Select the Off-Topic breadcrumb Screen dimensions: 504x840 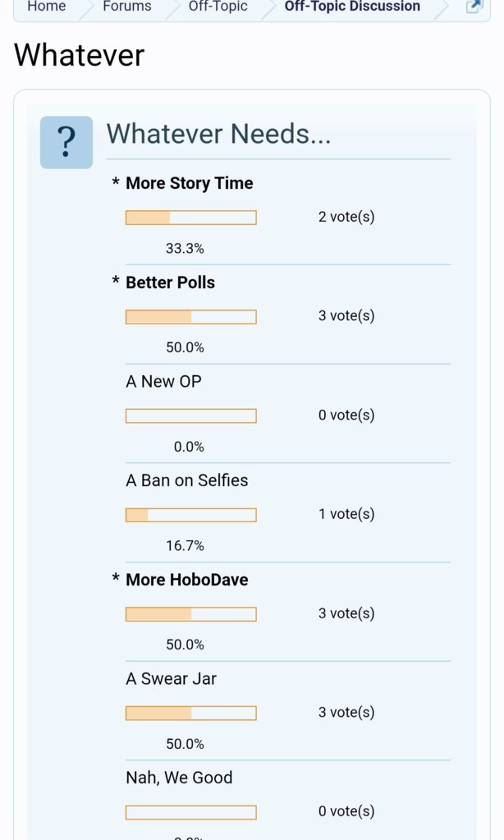pos(218,7)
